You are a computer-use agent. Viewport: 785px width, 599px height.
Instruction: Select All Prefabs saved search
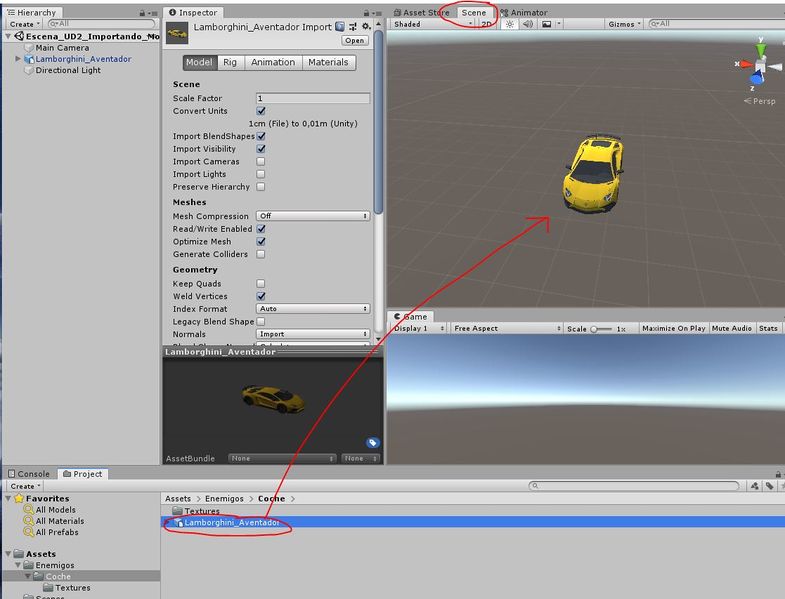coord(57,532)
